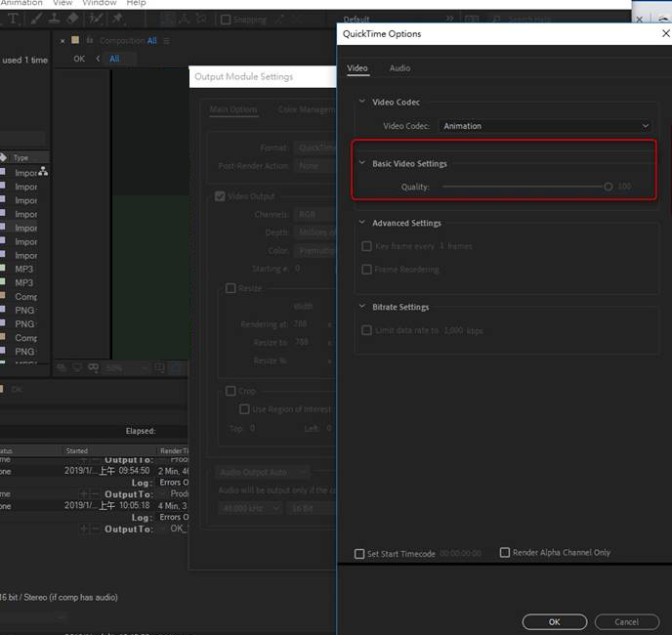Open the View menu
672x635 pixels.
(63, 3)
